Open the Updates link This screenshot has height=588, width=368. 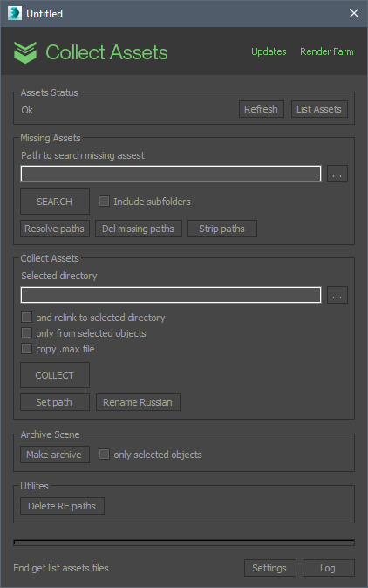(x=269, y=51)
